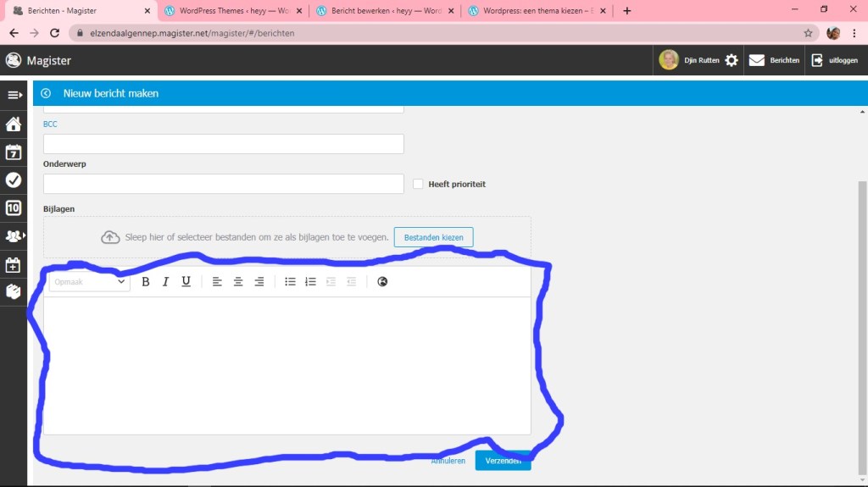
Task: Open account settings gear icon
Action: tap(732, 60)
